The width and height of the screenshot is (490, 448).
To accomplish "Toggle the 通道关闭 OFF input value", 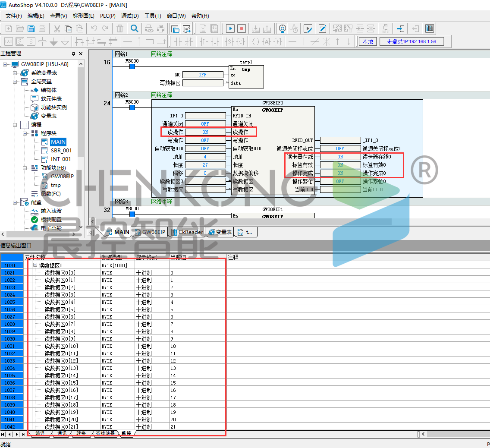I will point(205,124).
